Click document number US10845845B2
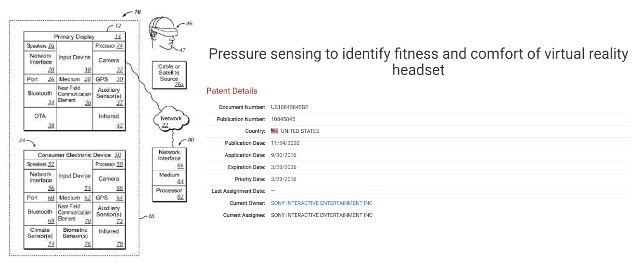Screen dimensions: 644x266 pyautogui.click(x=289, y=107)
